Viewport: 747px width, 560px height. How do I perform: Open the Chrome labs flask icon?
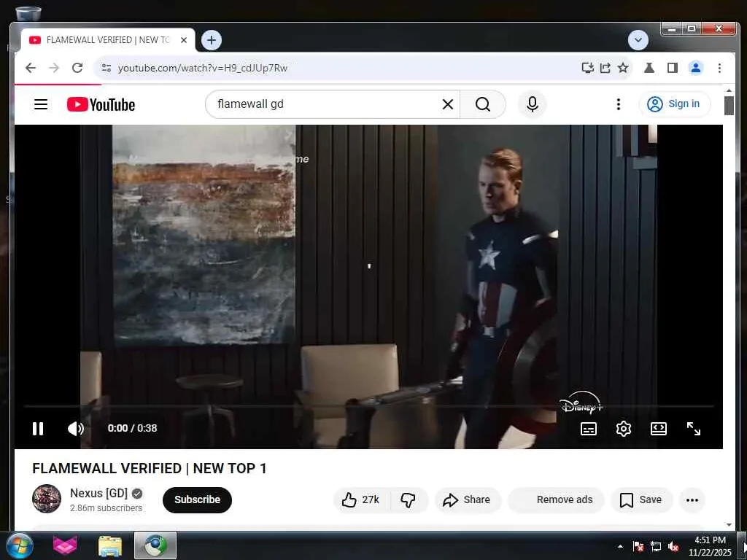click(x=649, y=68)
